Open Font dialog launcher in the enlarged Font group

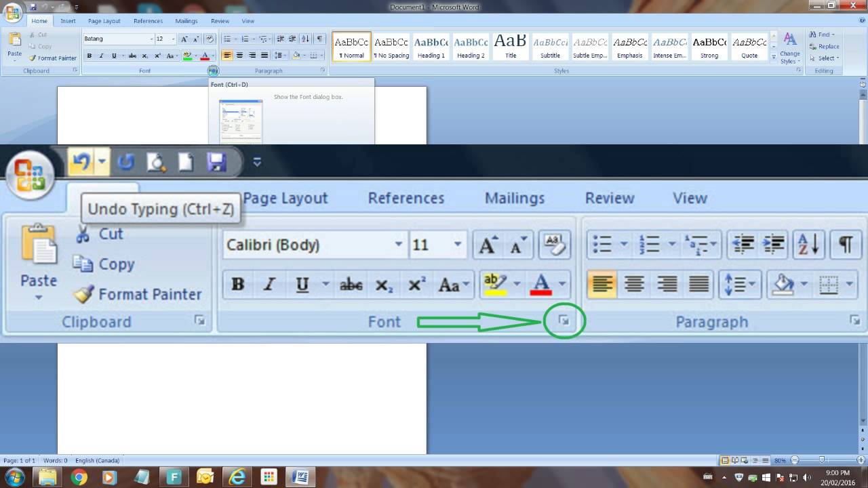pos(564,321)
